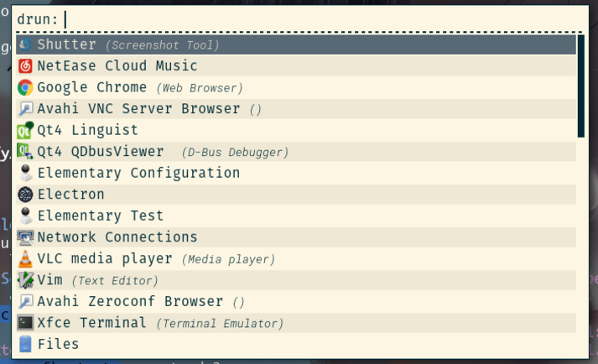This screenshot has width=598, height=364.
Task: Select Elementary Configuration entry text
Action: pos(139,173)
